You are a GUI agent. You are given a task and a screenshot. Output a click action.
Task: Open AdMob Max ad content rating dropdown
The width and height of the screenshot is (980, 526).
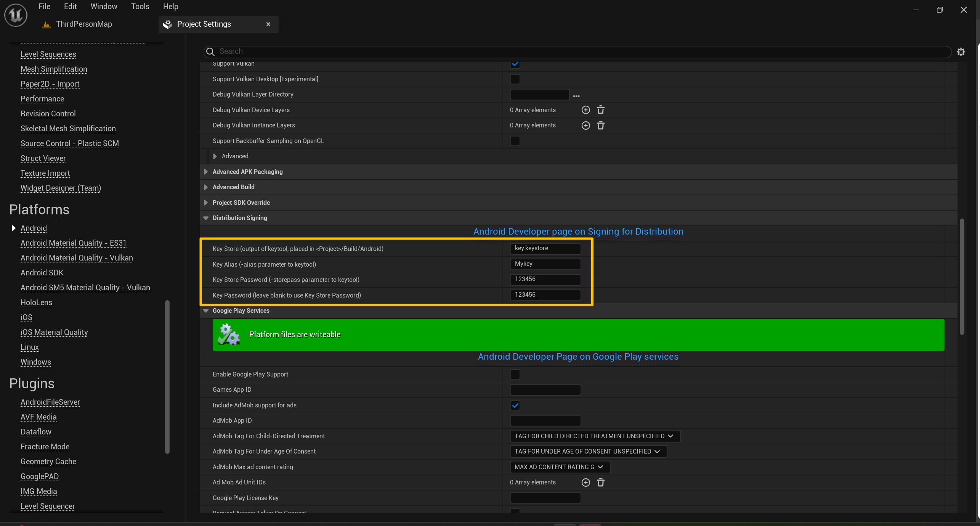pos(559,467)
